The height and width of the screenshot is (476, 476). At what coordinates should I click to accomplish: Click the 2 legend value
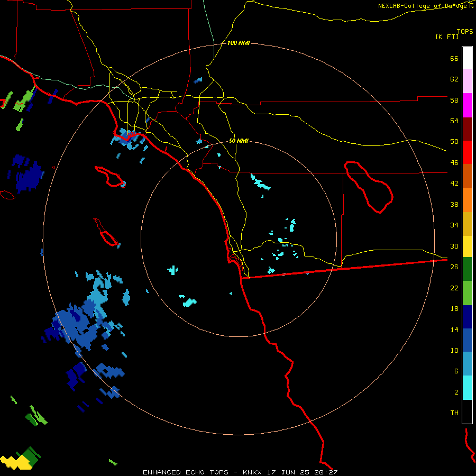click(x=456, y=392)
